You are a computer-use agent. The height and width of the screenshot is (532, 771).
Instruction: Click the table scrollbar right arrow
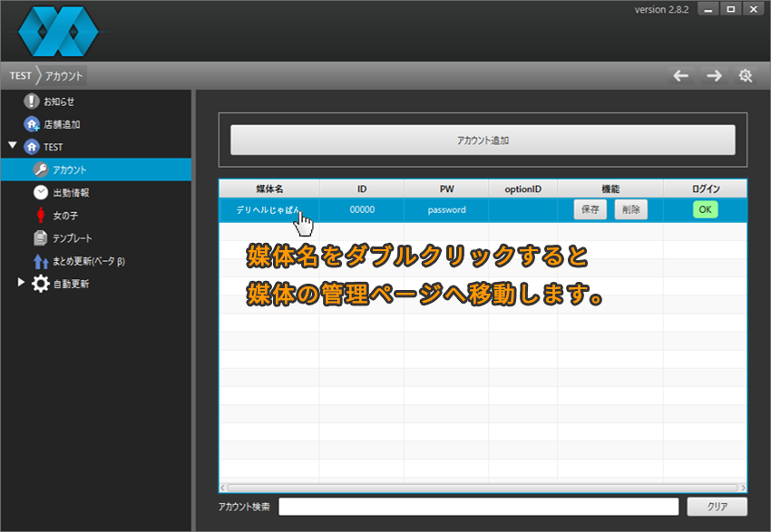pyautogui.click(x=743, y=488)
